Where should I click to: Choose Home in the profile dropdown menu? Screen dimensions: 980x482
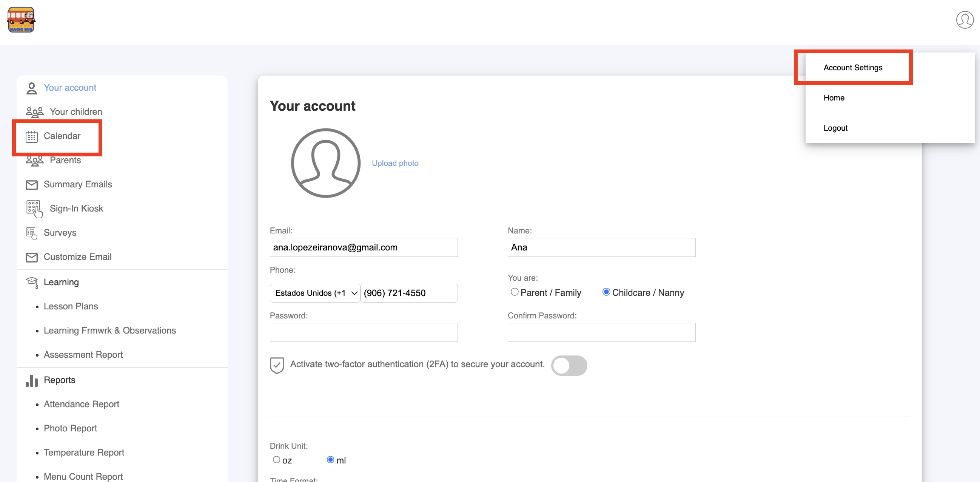834,98
